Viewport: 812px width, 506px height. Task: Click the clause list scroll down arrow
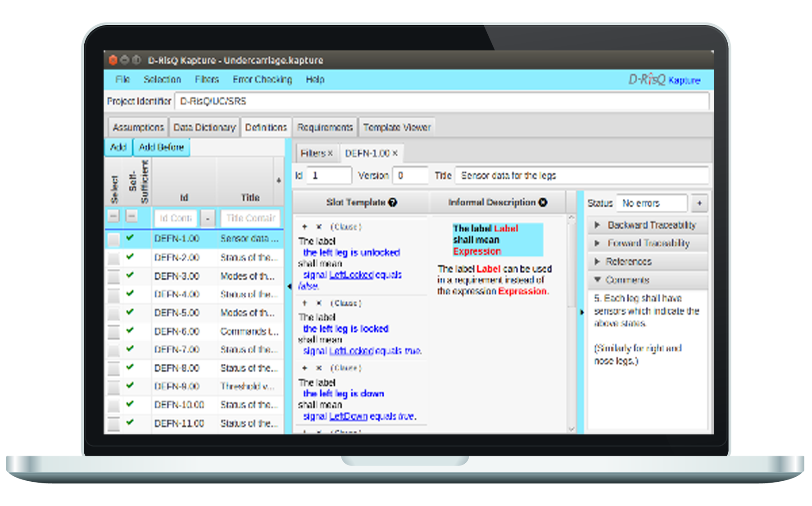click(x=572, y=429)
